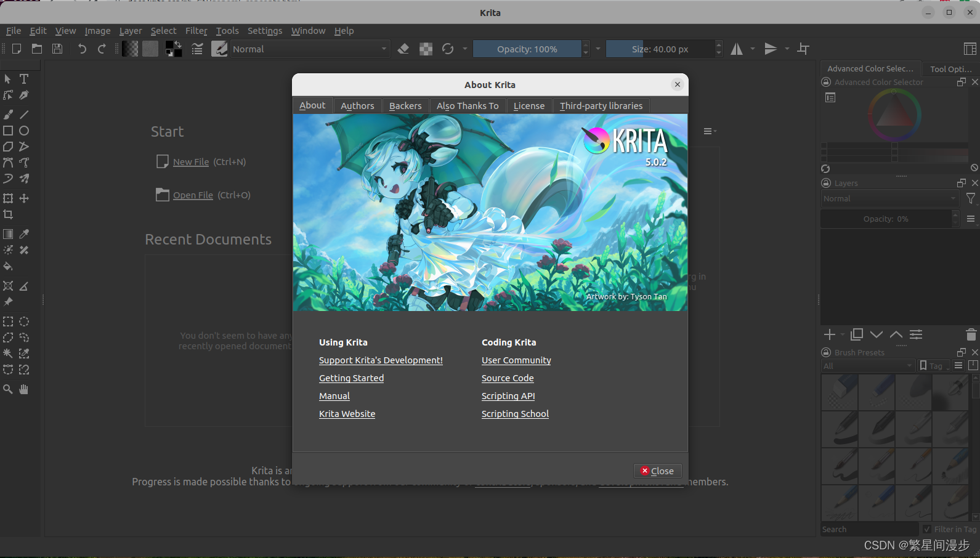Click New File link on start page

(x=191, y=162)
